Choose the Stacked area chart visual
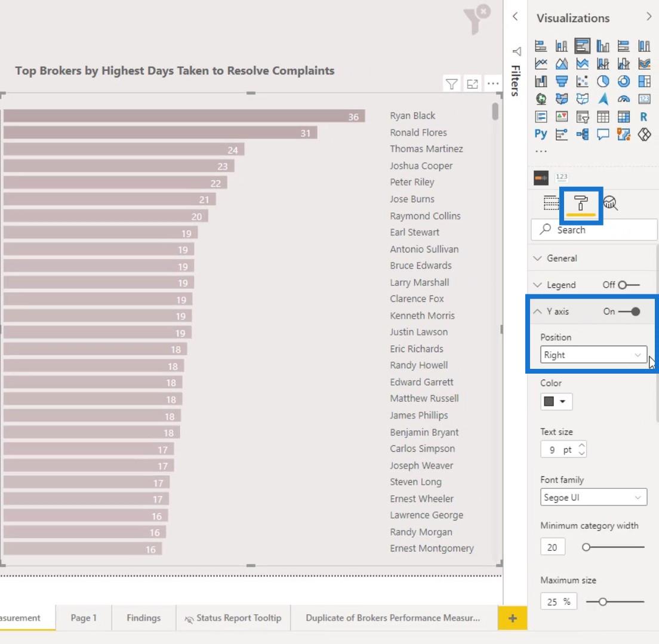 tap(582, 63)
